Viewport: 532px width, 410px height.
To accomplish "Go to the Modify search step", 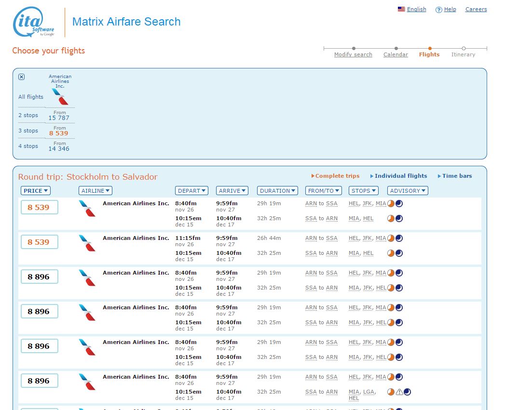I will coord(353,54).
